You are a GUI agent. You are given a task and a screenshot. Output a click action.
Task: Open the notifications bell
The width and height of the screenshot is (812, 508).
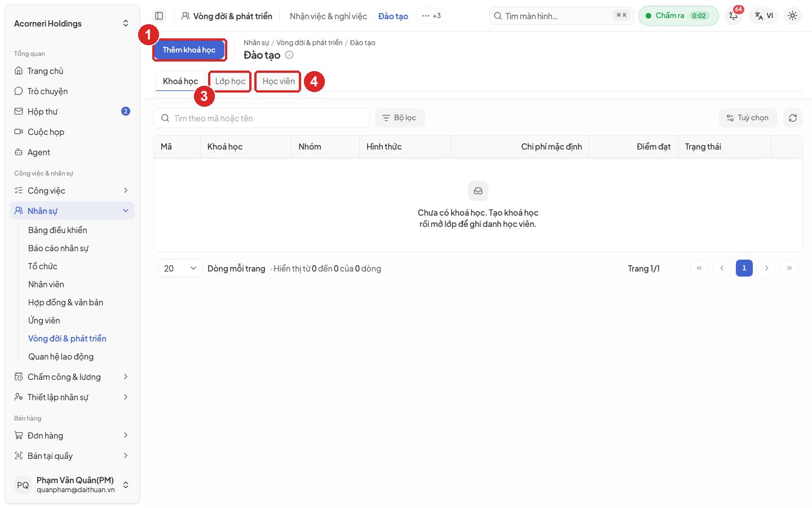tap(734, 16)
